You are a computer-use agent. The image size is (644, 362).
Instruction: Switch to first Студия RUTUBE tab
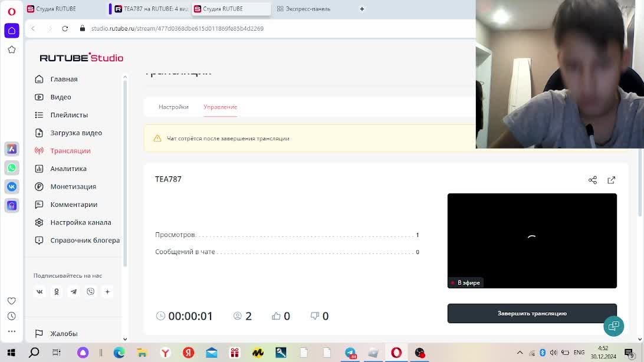point(52,9)
